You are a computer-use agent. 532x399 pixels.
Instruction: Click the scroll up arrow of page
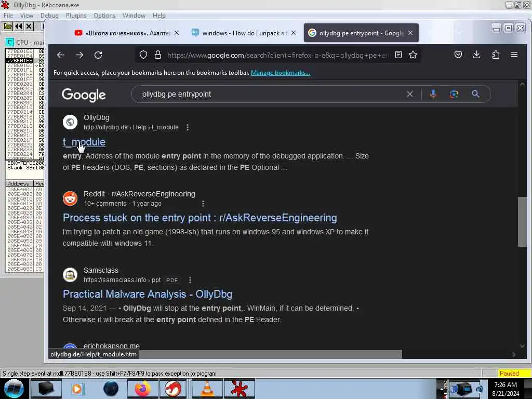[522, 85]
